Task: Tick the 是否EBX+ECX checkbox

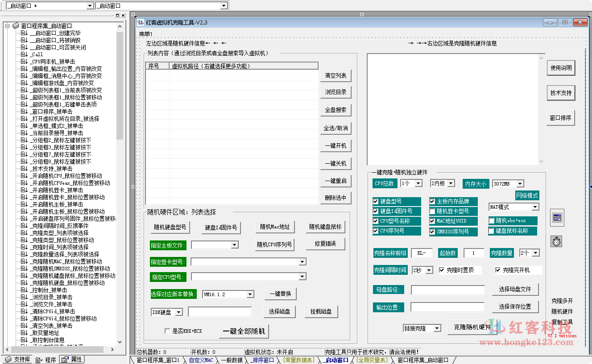Action: click(x=167, y=331)
